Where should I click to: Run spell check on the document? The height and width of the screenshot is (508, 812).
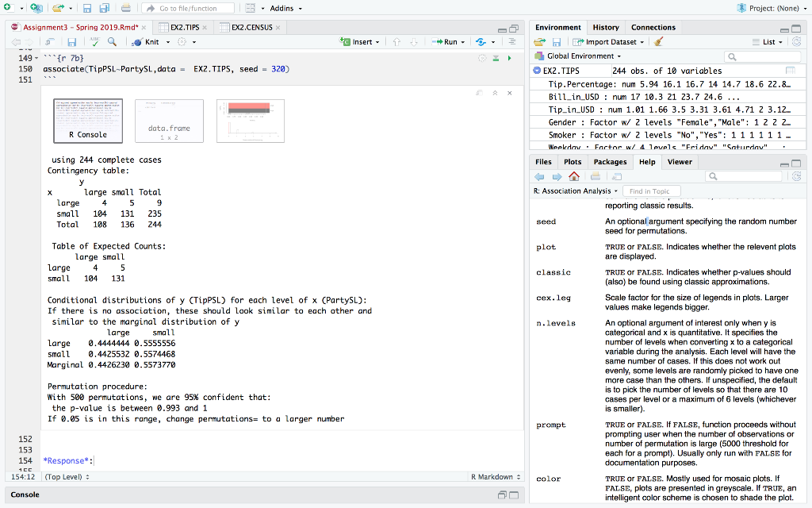(x=94, y=42)
